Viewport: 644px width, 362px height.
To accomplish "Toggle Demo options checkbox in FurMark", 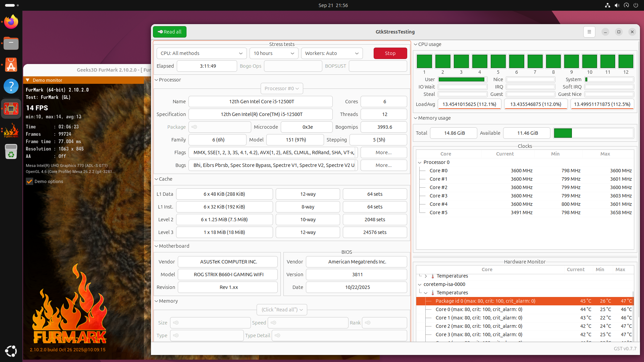I will pos(30,181).
